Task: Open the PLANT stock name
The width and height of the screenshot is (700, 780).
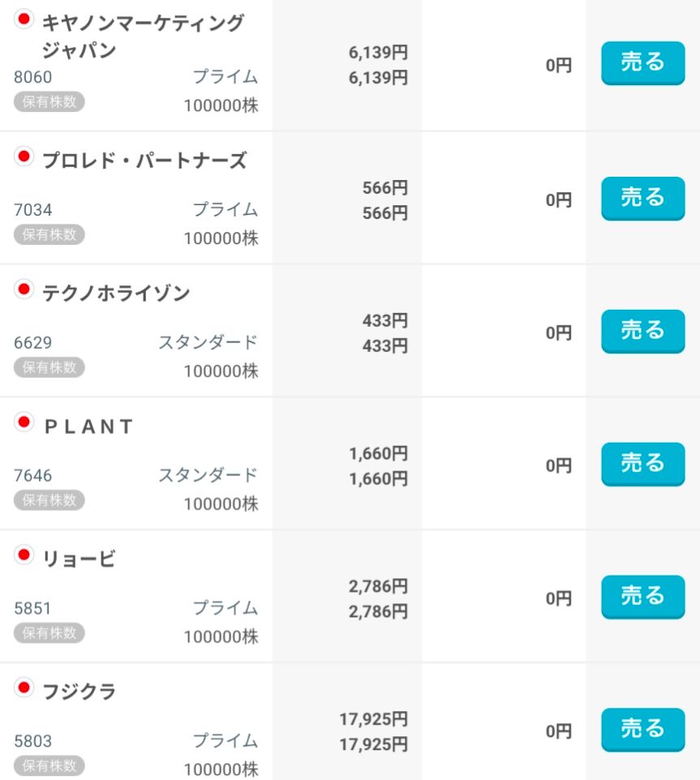Action: click(88, 427)
